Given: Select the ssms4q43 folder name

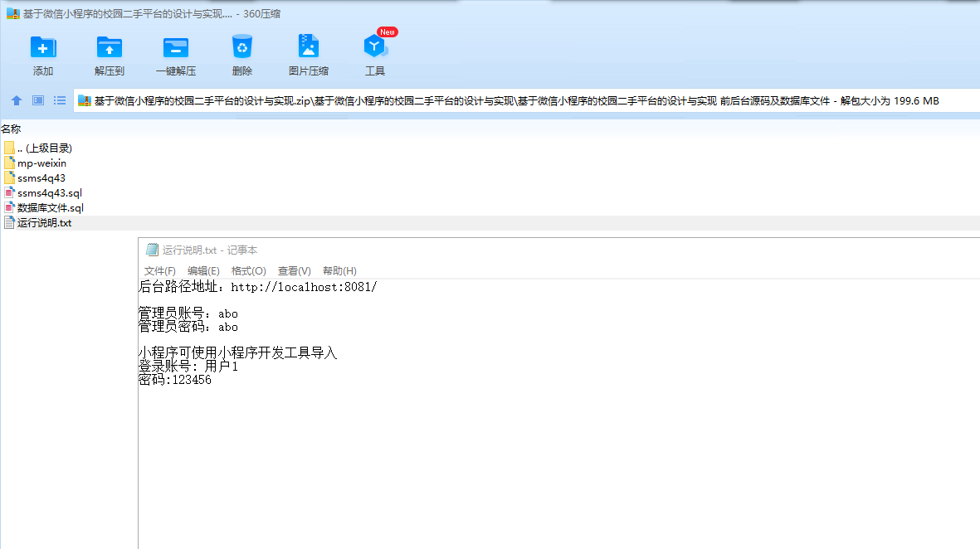Looking at the screenshot, I should click(x=41, y=178).
